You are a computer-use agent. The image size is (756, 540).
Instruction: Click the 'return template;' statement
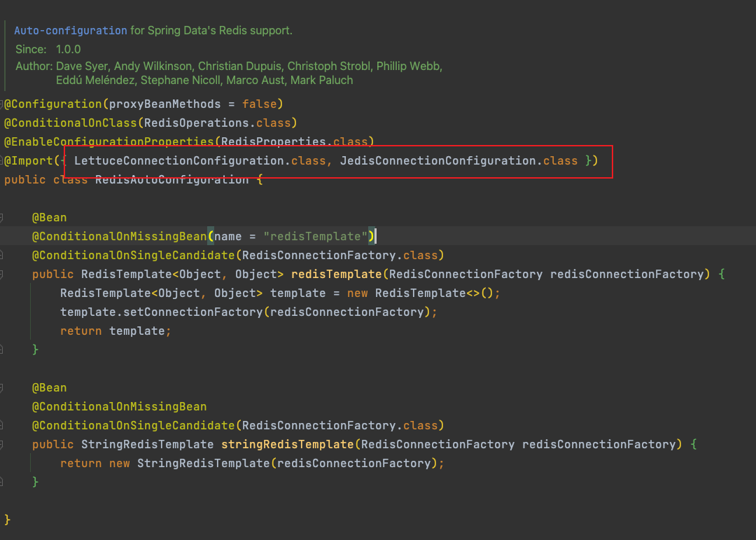[115, 331]
